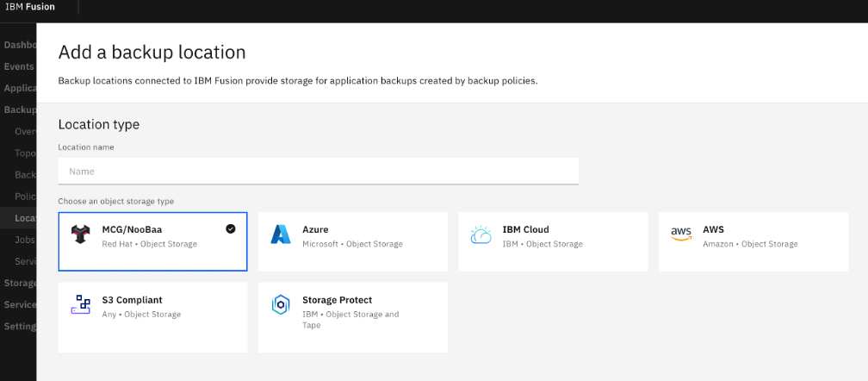The image size is (868, 381).
Task: Select Azure as object storage type
Action: [x=352, y=241]
